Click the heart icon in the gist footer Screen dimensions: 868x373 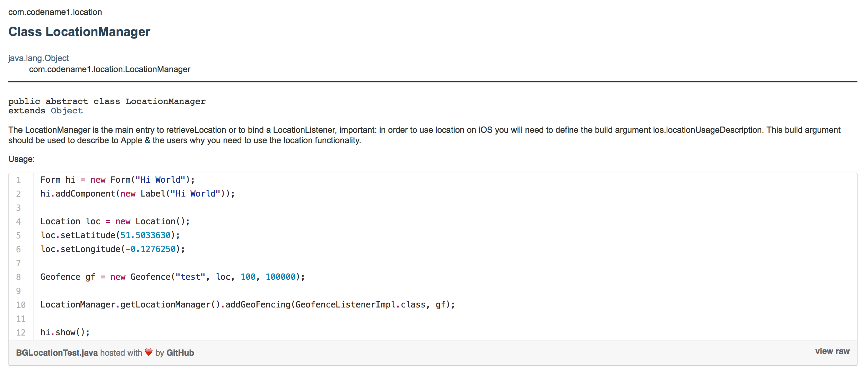(x=148, y=353)
